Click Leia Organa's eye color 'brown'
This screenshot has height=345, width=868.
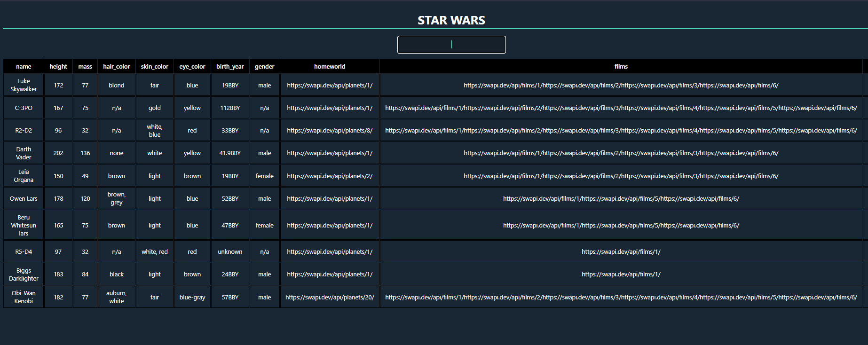point(192,176)
